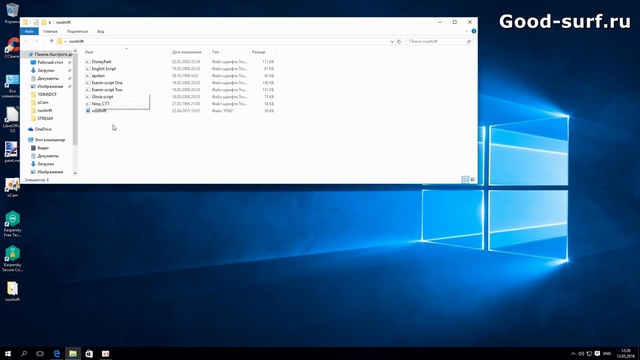Sort by the Дата изменения column header
The height and width of the screenshot is (360, 640).
pyautogui.click(x=187, y=52)
